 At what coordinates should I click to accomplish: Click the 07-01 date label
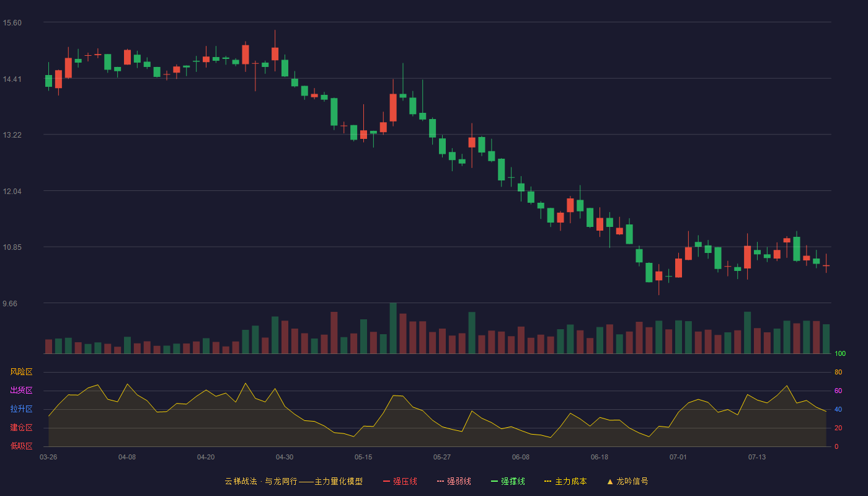pyautogui.click(x=678, y=457)
